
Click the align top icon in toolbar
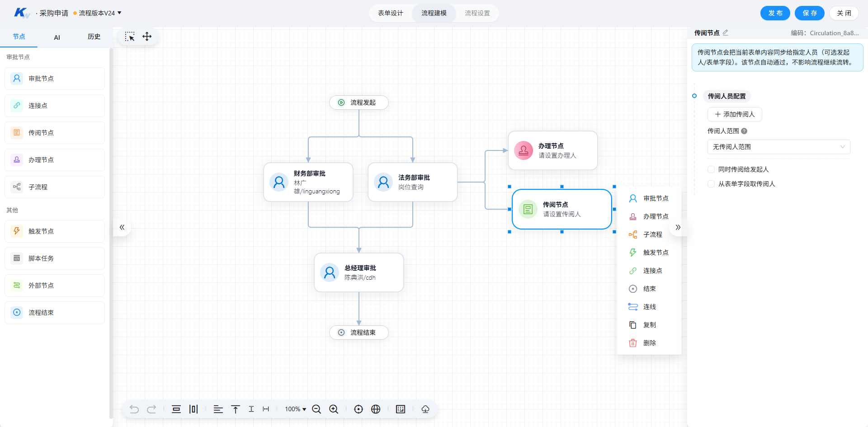tap(235, 409)
